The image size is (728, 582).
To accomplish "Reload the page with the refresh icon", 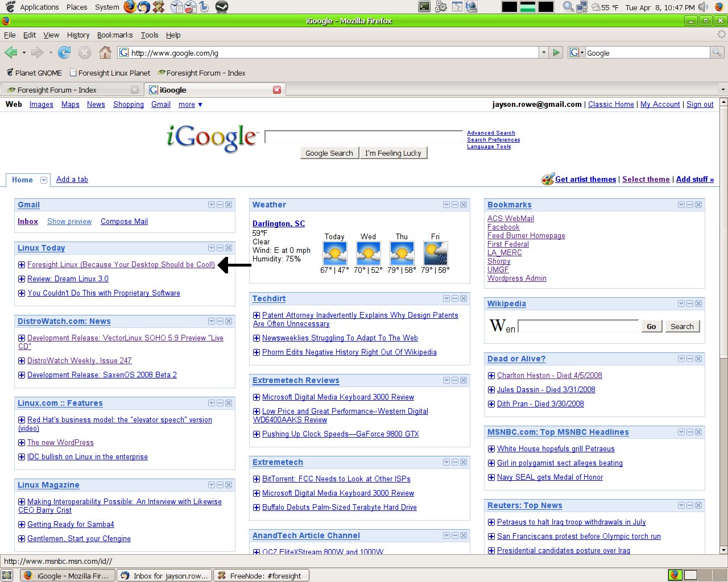I will point(64,53).
